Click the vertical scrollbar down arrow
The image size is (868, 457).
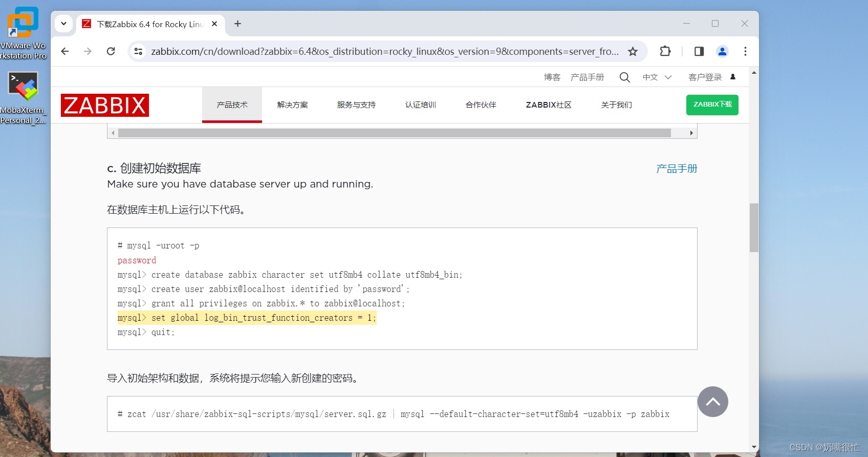click(x=754, y=447)
